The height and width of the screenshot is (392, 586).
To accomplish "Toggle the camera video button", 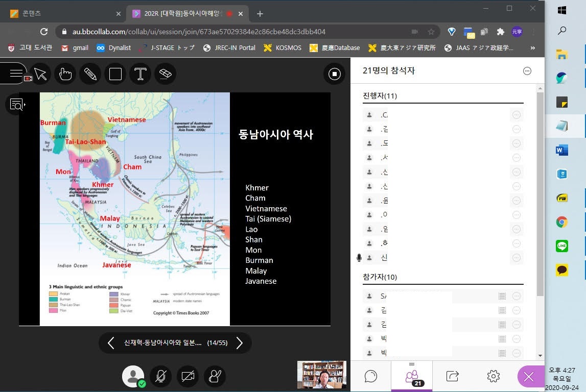I will click(187, 377).
